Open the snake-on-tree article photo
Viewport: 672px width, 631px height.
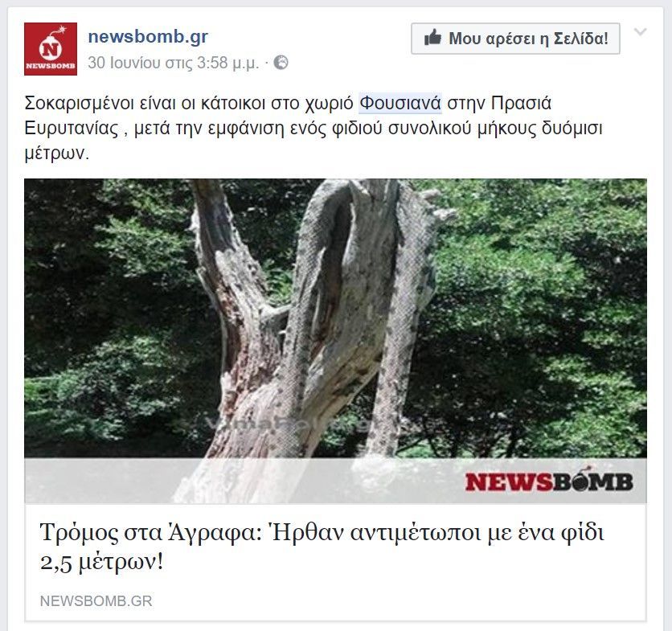[335, 341]
